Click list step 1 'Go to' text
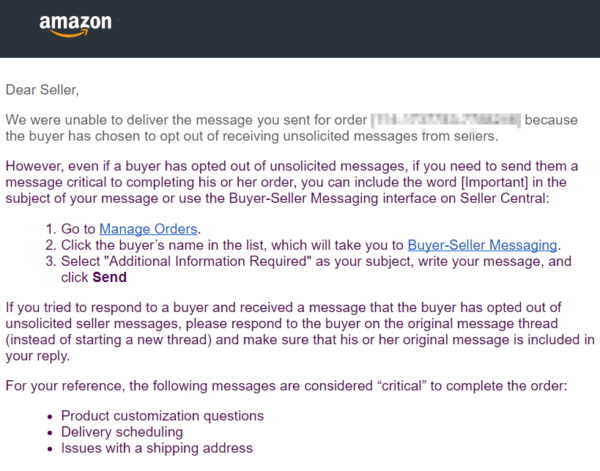 pyautogui.click(x=78, y=229)
